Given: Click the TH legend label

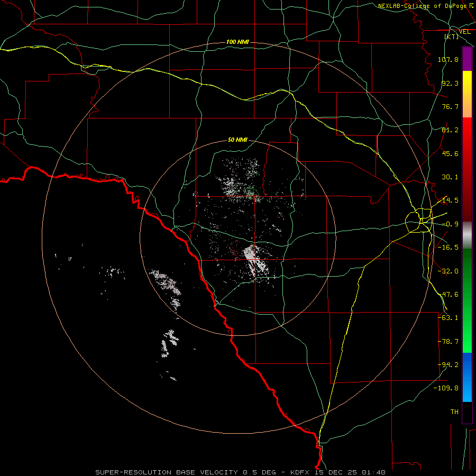Looking at the screenshot, I should point(454,412).
